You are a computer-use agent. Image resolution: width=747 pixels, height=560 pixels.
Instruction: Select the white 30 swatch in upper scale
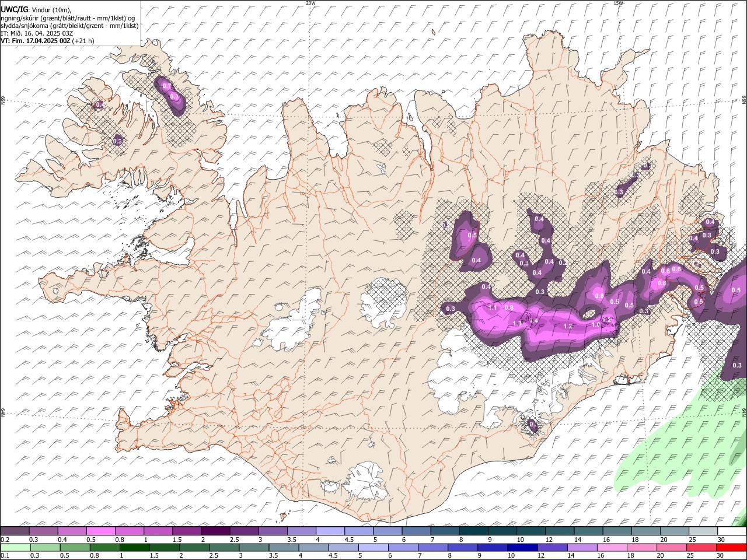(732, 531)
